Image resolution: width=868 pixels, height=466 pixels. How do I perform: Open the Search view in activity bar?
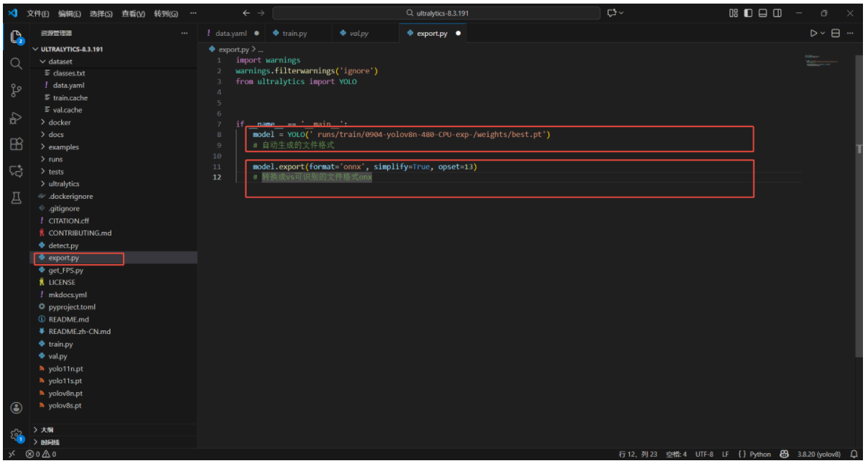16,63
